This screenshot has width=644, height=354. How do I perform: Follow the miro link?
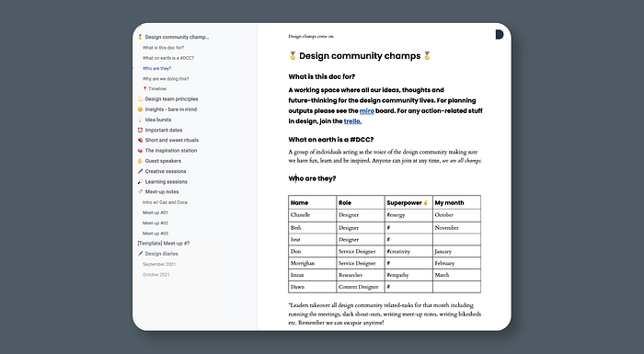click(367, 111)
